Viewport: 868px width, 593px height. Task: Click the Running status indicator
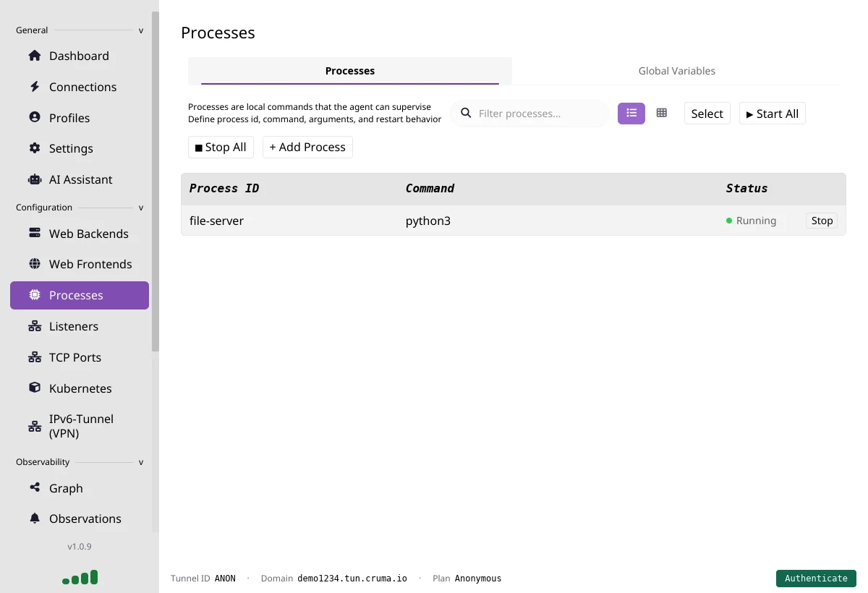(x=751, y=221)
